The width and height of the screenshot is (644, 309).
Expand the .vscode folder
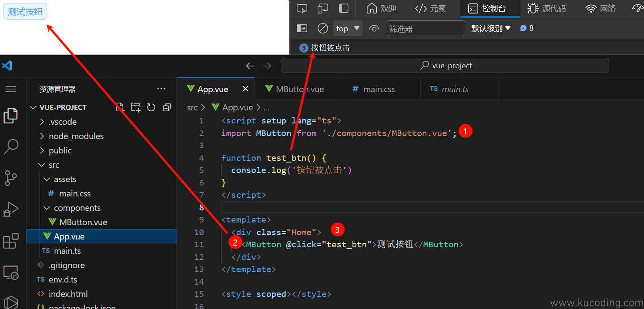(x=101, y=122)
